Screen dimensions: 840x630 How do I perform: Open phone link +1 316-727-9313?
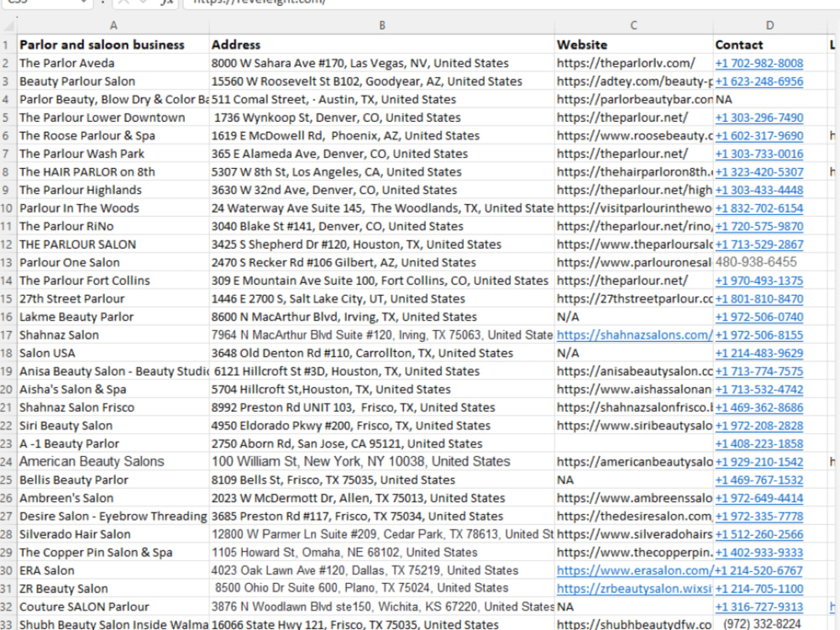coord(759,607)
